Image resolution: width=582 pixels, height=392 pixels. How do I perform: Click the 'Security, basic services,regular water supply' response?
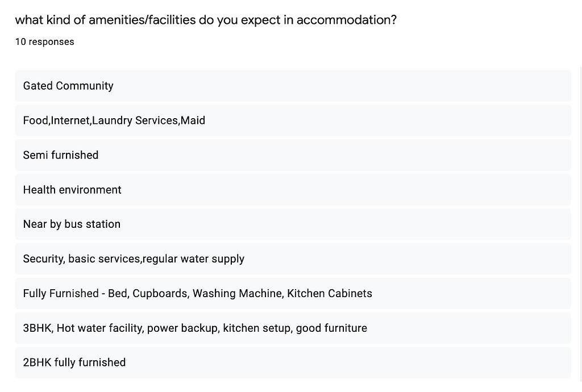click(x=293, y=258)
